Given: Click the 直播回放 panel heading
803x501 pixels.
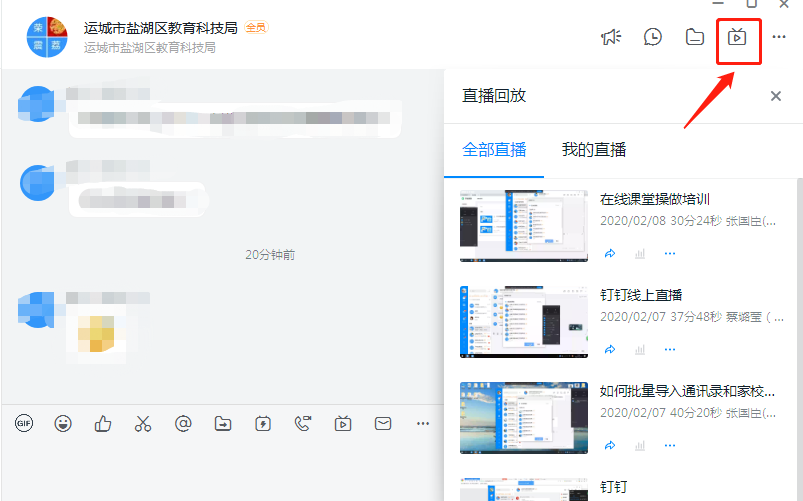Looking at the screenshot, I should pos(494,96).
